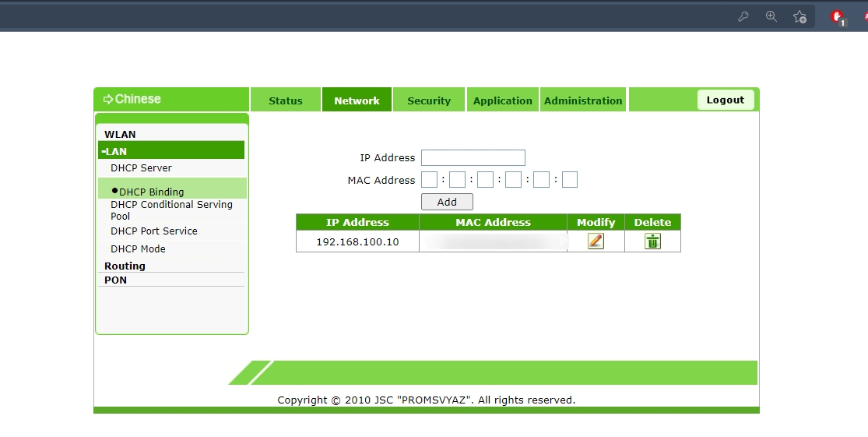This screenshot has width=868, height=437.
Task: Expand the PON sidebar section
Action: pos(115,280)
